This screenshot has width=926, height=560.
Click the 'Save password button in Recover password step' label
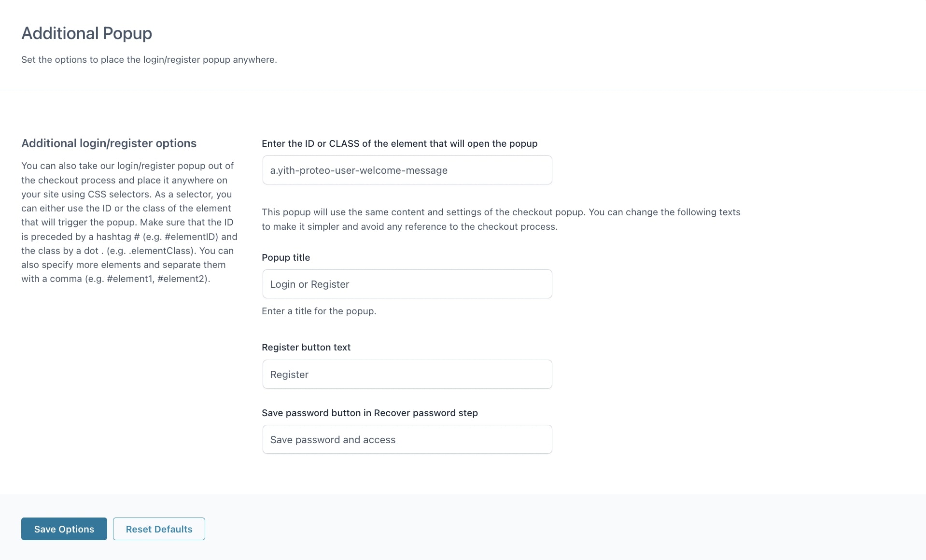(369, 413)
